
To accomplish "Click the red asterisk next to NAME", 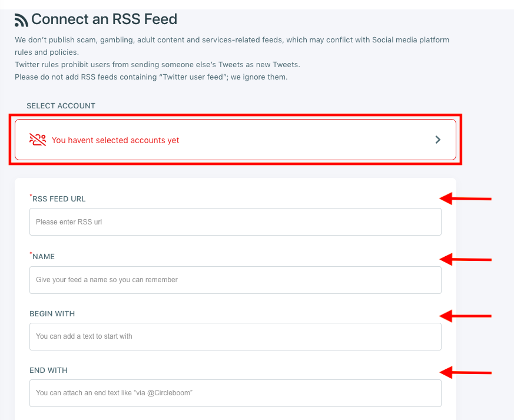I will pos(31,253).
